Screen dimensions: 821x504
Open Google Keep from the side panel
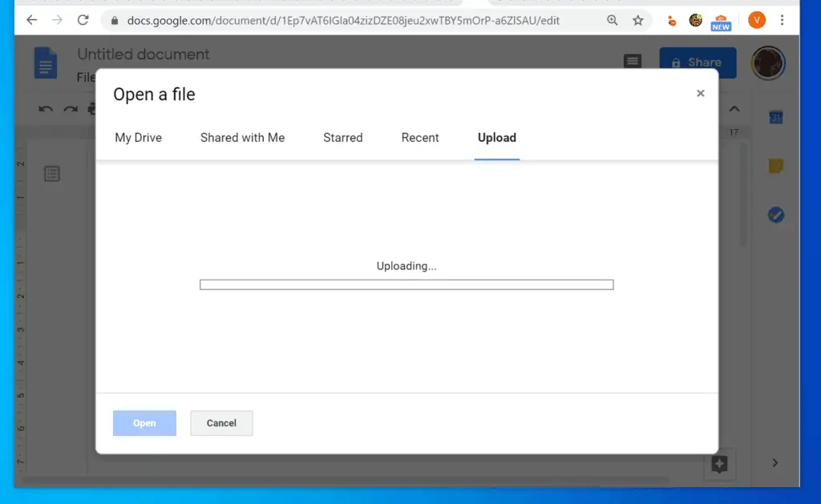click(x=775, y=166)
